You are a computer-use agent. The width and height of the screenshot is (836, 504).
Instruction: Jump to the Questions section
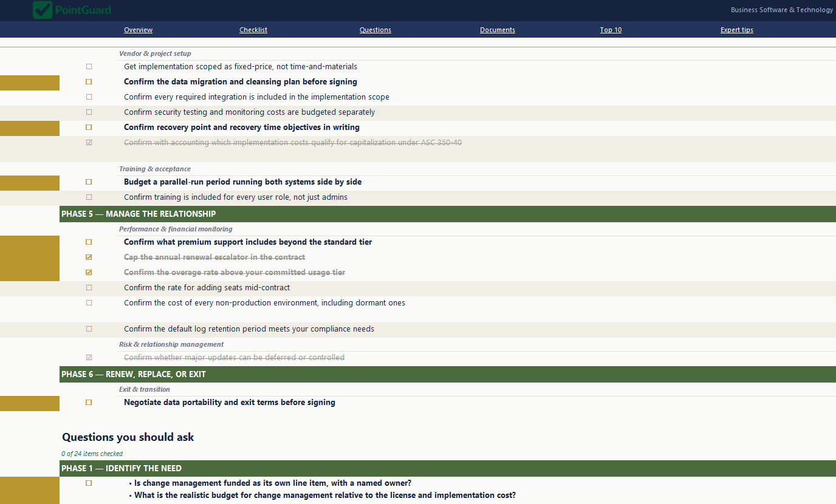(x=375, y=30)
